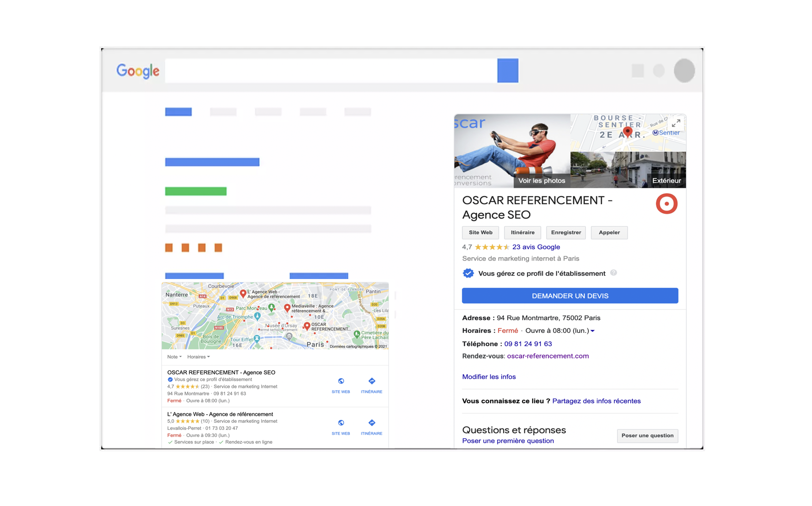Open OSCAR's website via the globe icon
The image size is (812, 506).
(341, 381)
